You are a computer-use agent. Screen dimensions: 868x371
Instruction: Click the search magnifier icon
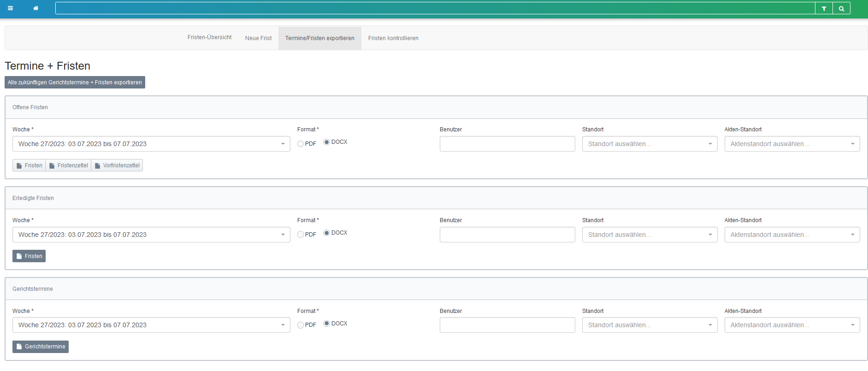point(841,8)
